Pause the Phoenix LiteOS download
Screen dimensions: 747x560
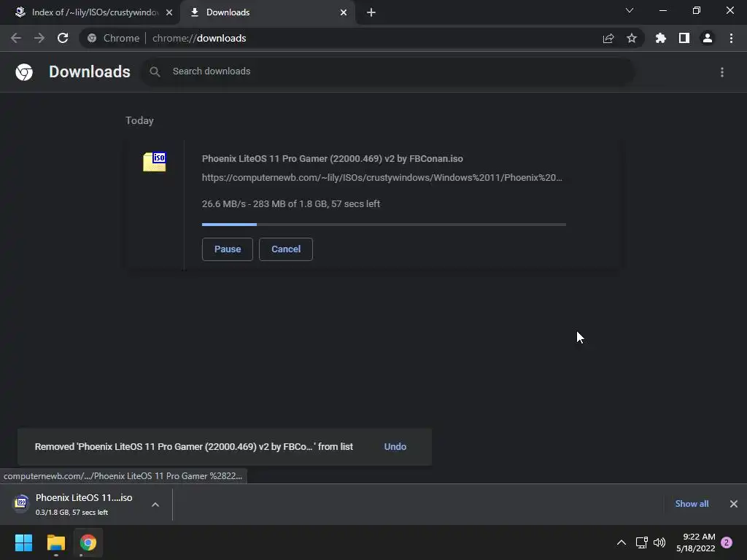[x=228, y=249]
